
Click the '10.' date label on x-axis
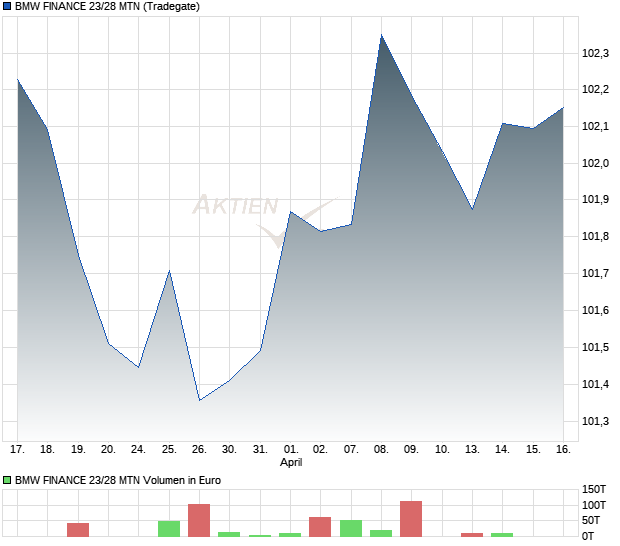pyautogui.click(x=442, y=449)
